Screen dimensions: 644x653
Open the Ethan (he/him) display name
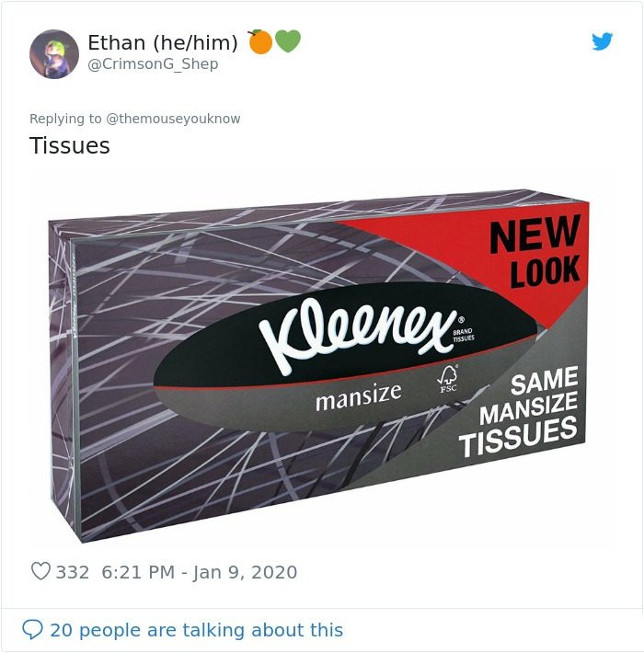(163, 42)
